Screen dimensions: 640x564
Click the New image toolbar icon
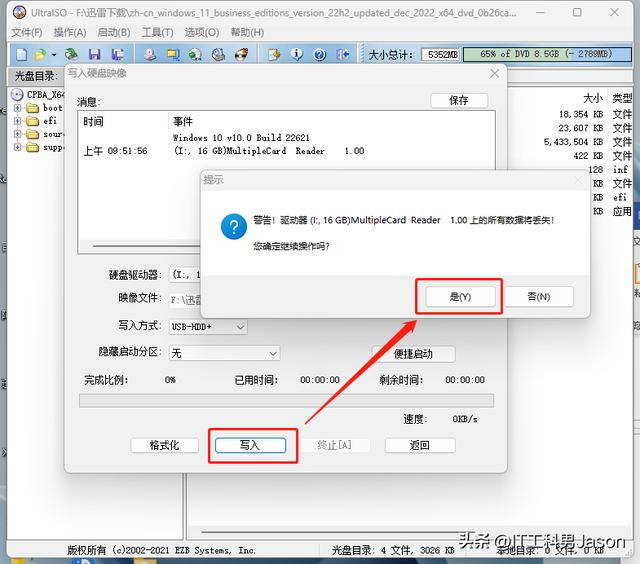(21, 54)
